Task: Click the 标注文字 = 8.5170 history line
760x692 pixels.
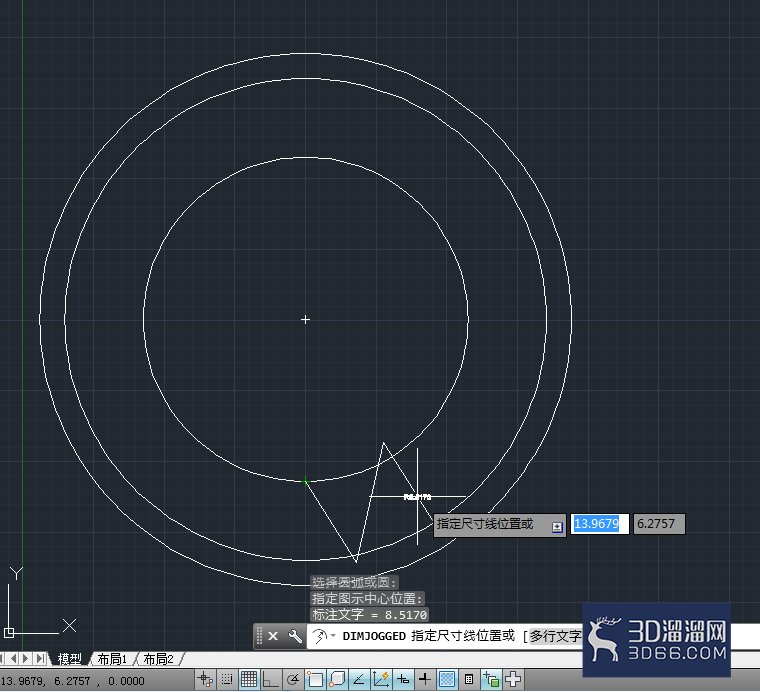Action: (369, 614)
